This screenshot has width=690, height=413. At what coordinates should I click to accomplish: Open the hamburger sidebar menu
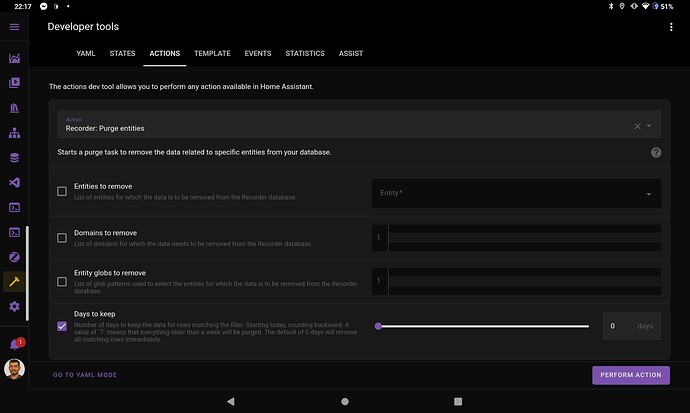14,27
